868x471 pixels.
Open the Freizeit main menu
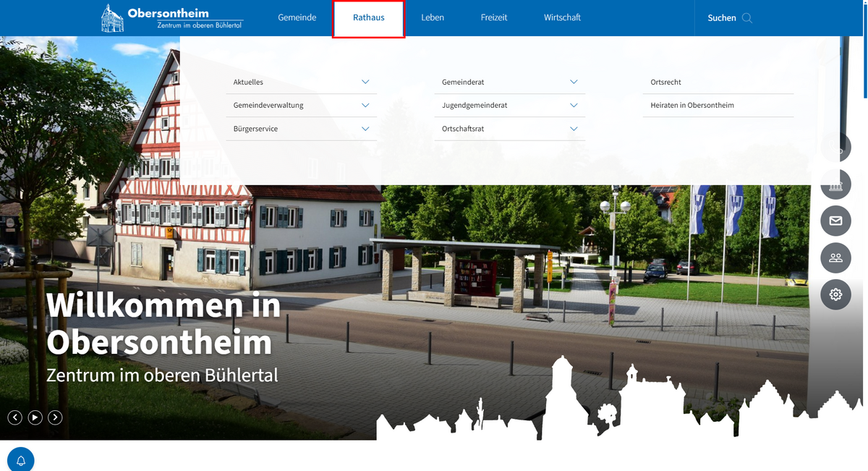494,18
